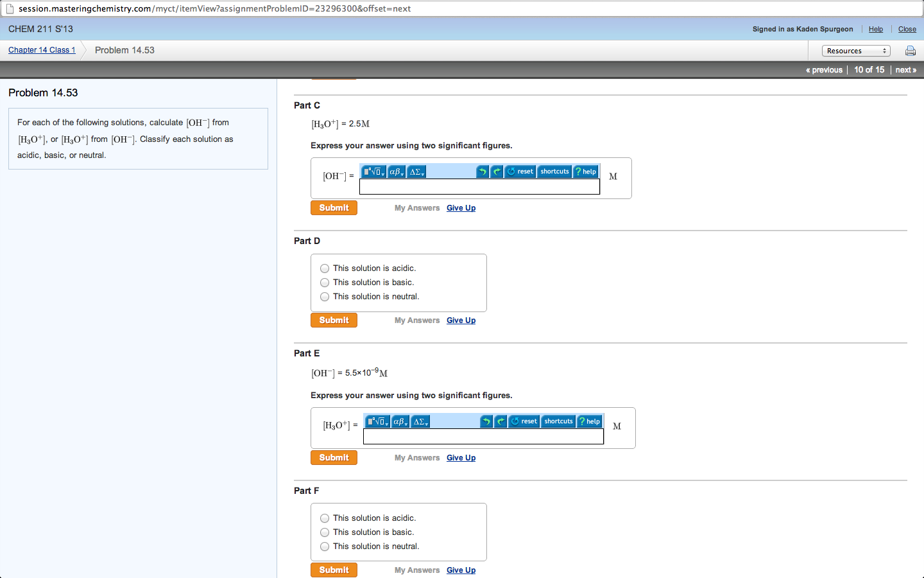Submit the Part C answer

(x=334, y=207)
